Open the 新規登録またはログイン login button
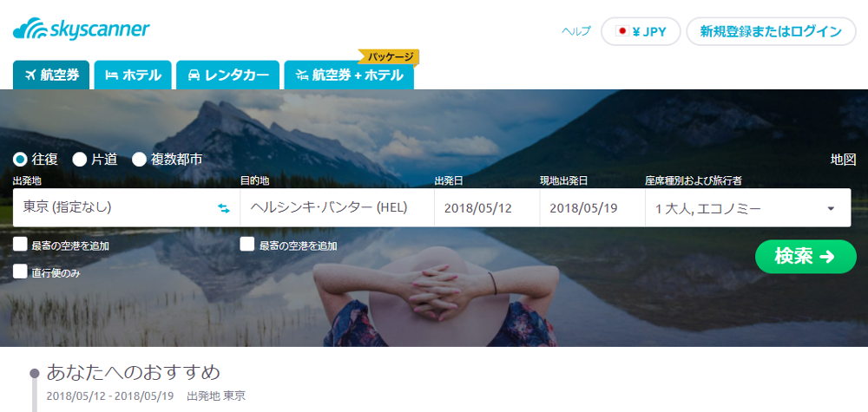The width and height of the screenshot is (868, 412). (x=771, y=31)
